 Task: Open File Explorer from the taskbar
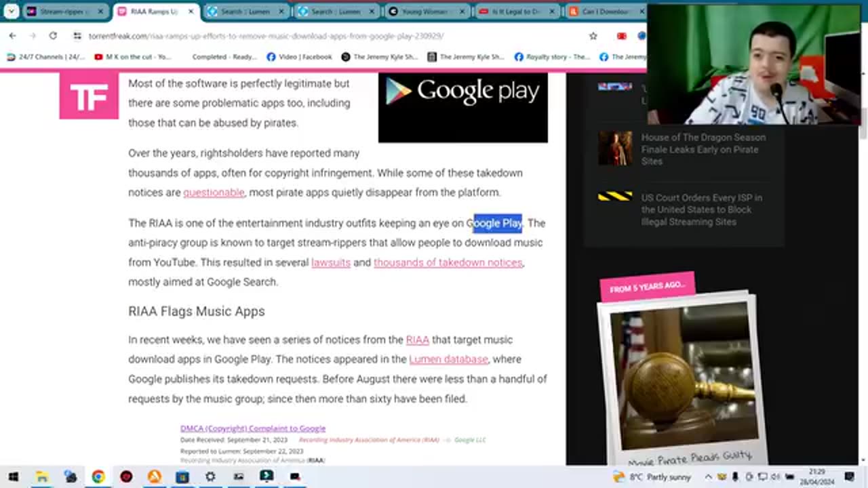coord(42,477)
